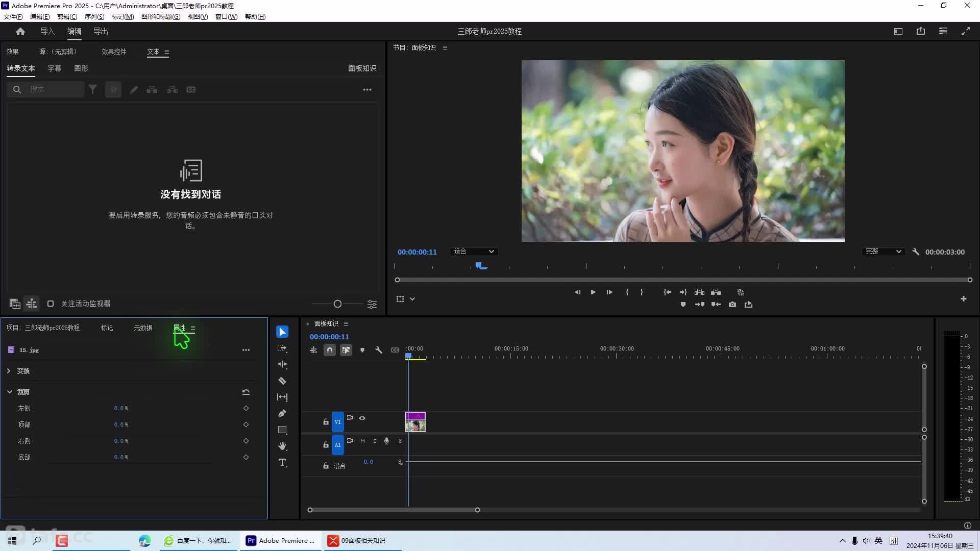Open the Workspaces icon in the header
The width and height of the screenshot is (980, 551).
[943, 31]
